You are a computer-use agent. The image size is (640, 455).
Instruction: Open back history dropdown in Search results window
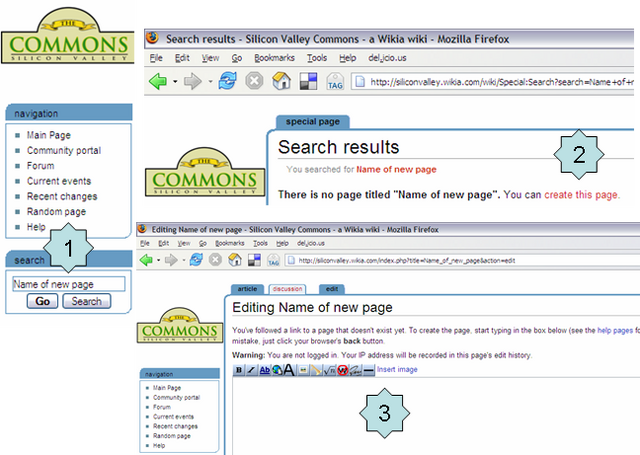(175, 82)
